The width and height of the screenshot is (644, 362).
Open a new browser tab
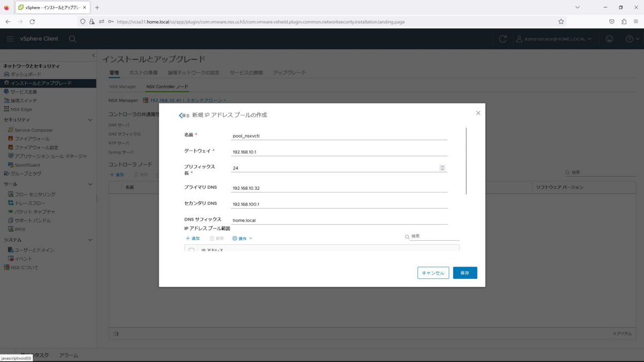[97, 8]
